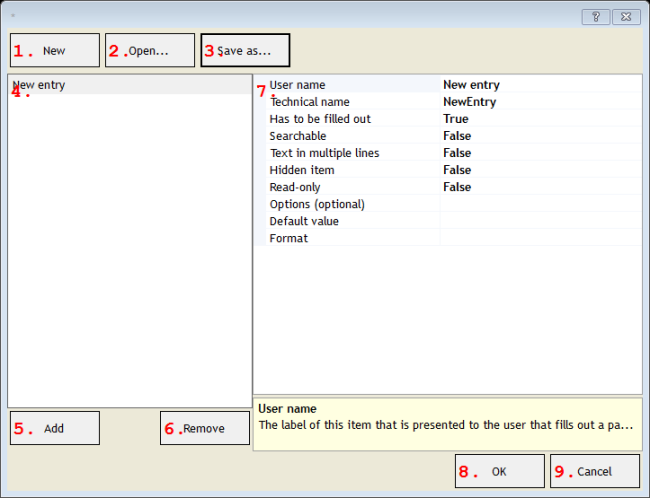This screenshot has width=650, height=498.
Task: Select the Format property value field
Action: click(540, 238)
